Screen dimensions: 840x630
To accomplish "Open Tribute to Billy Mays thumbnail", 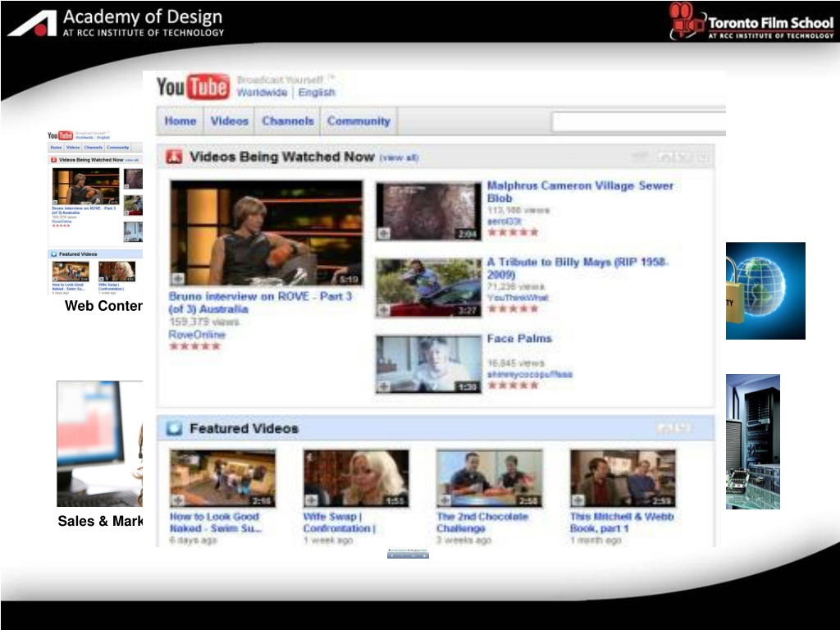I will click(428, 288).
